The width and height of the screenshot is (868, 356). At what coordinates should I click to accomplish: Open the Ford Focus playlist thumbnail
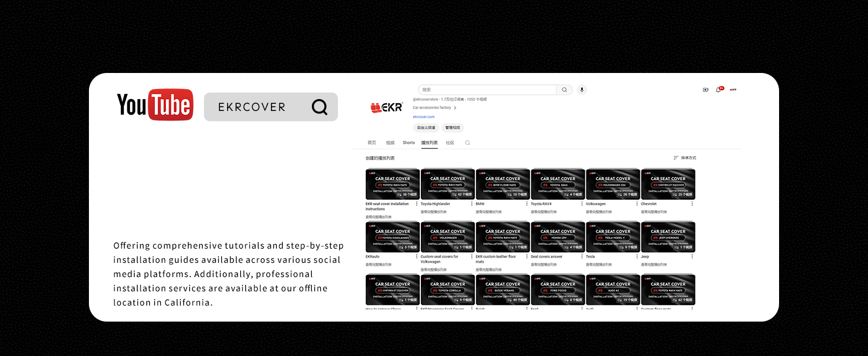coord(558,290)
